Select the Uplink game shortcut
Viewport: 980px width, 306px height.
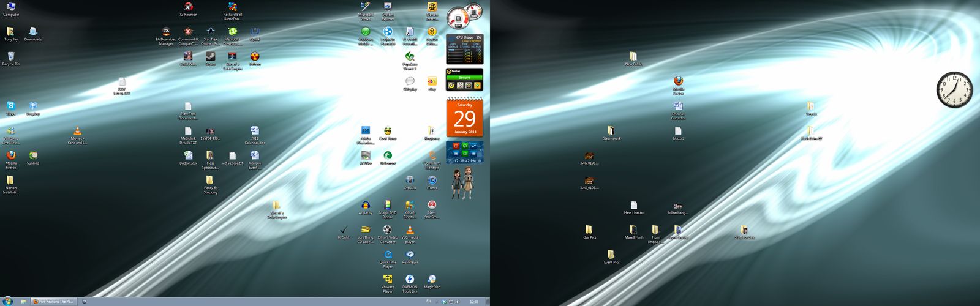255,34
